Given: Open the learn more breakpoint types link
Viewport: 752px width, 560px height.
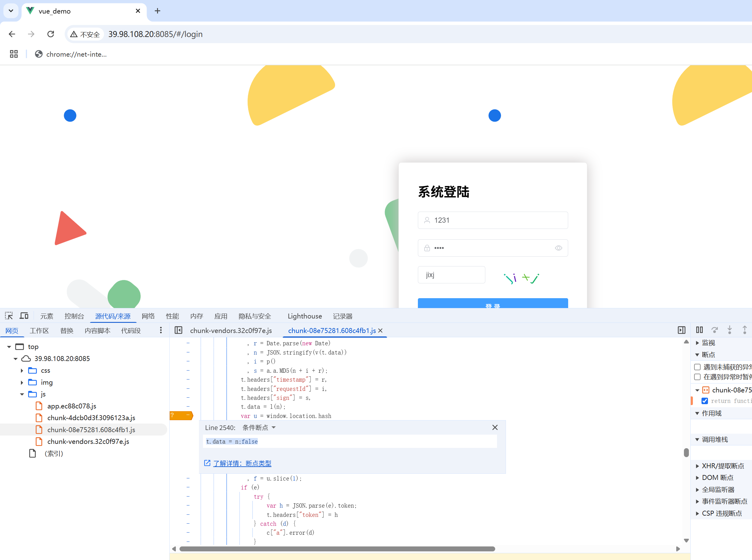Looking at the screenshot, I should pyautogui.click(x=242, y=463).
